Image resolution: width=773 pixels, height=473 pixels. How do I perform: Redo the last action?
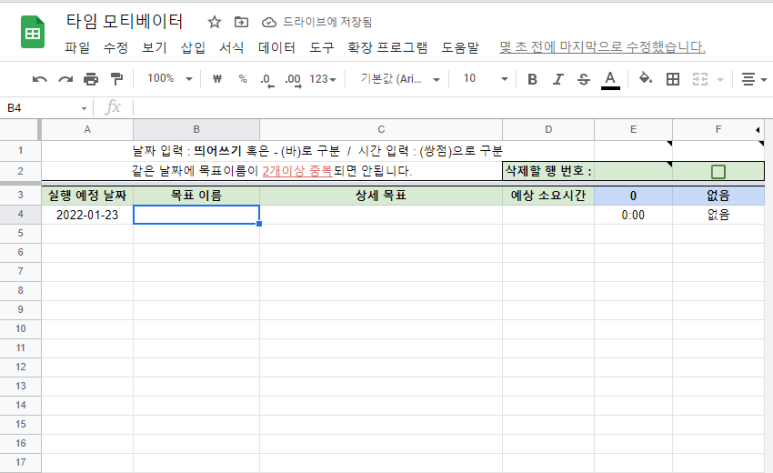pyautogui.click(x=66, y=79)
